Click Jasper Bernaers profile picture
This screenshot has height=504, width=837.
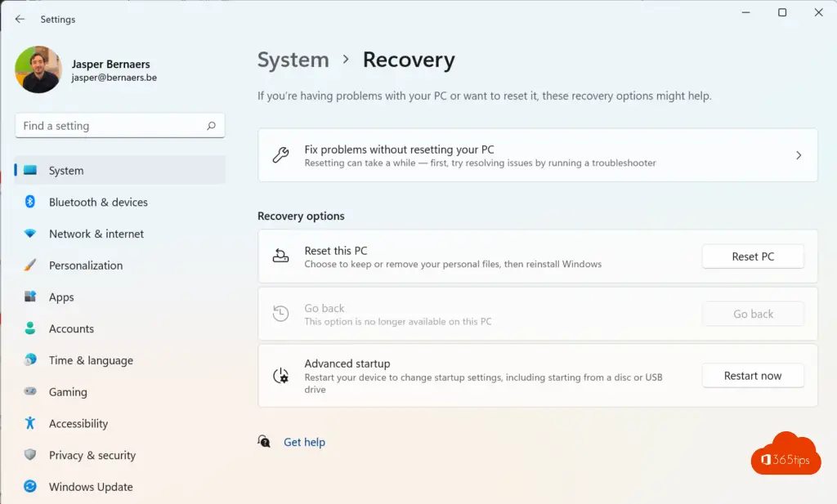point(38,69)
